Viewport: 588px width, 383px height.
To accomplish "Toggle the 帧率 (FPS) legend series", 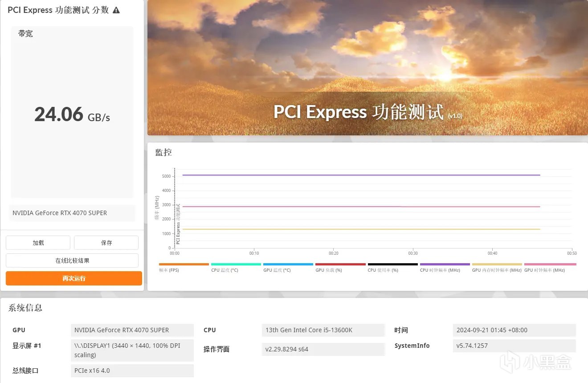I will tap(184, 268).
